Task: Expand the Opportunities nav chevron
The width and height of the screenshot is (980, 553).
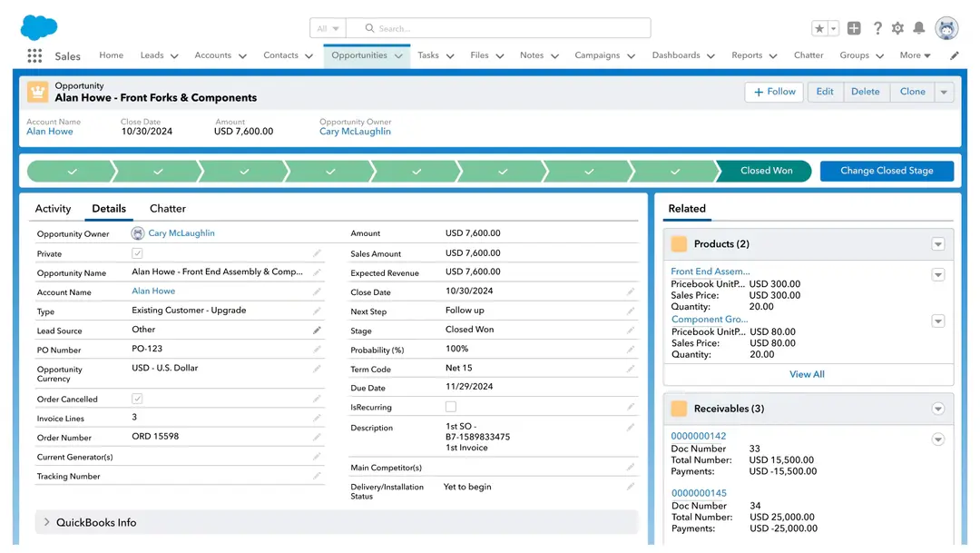Action: 398,56
